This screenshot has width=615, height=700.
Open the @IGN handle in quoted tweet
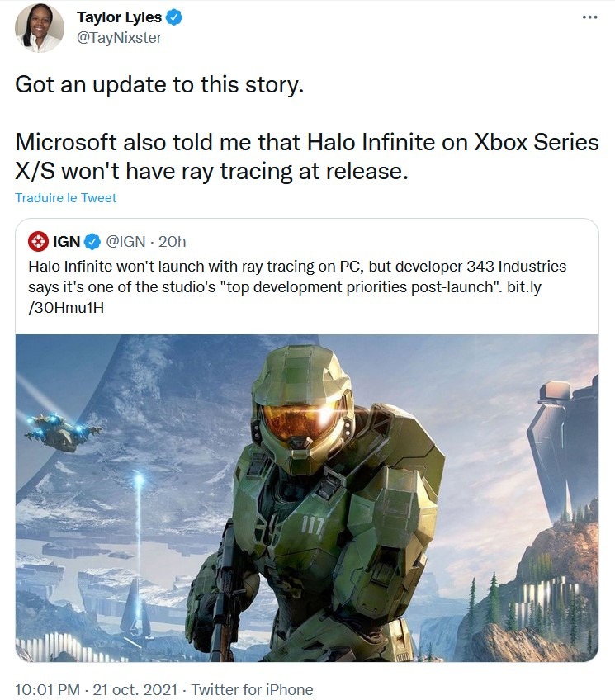pyautogui.click(x=125, y=242)
